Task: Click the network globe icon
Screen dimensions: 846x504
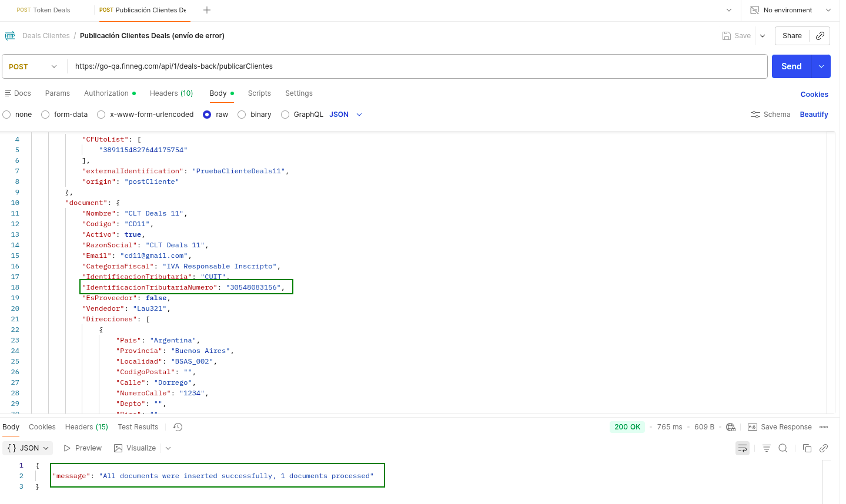Action: point(731,427)
